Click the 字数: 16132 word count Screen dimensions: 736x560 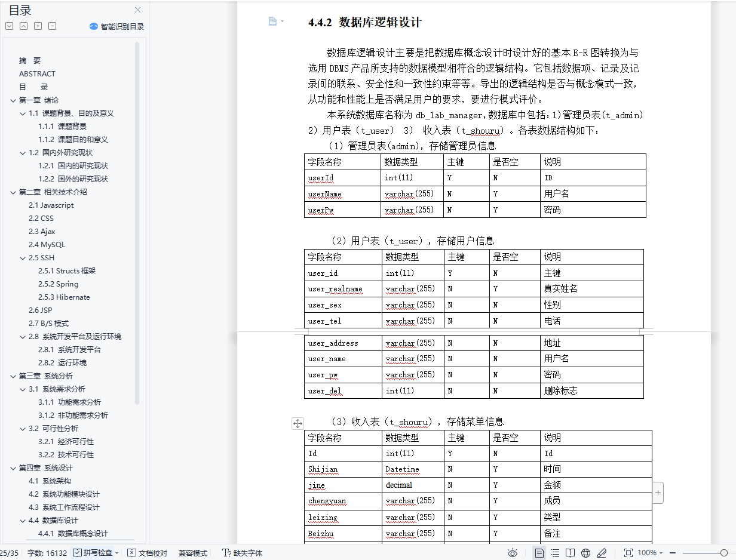coord(47,553)
